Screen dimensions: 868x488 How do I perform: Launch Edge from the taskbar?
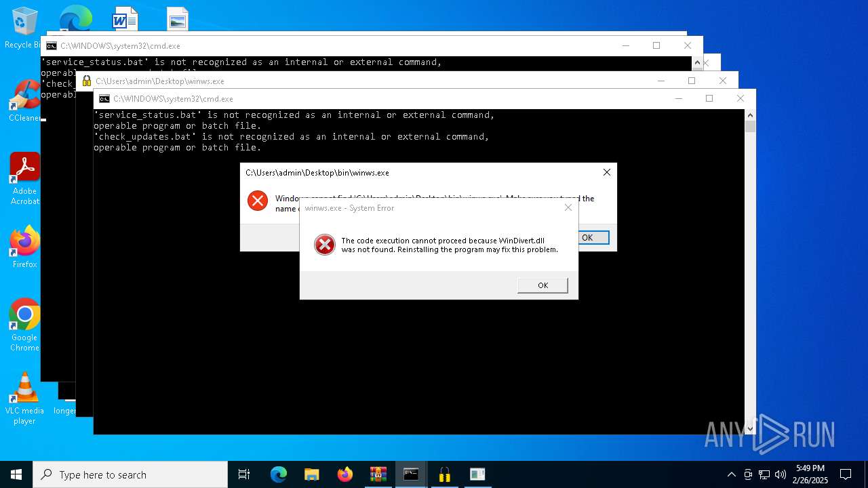tap(279, 474)
